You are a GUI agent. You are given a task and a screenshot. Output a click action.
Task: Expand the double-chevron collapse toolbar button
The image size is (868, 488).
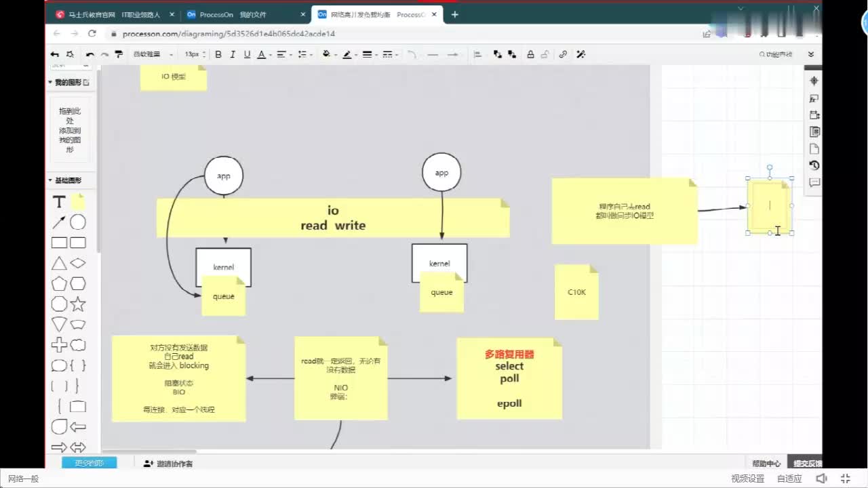click(811, 54)
